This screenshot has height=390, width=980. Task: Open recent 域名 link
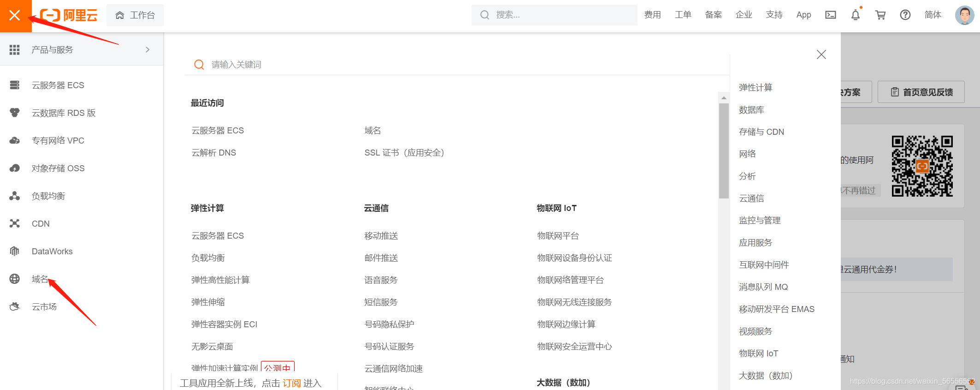click(x=372, y=131)
